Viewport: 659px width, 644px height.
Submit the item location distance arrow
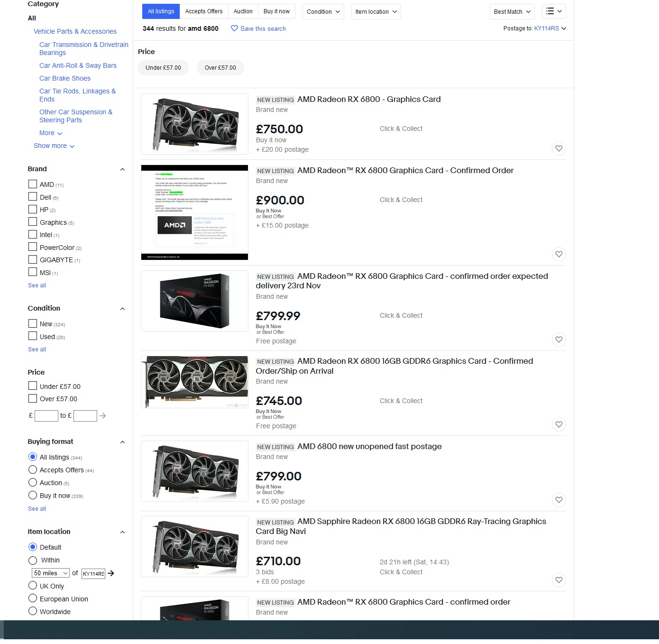(111, 573)
